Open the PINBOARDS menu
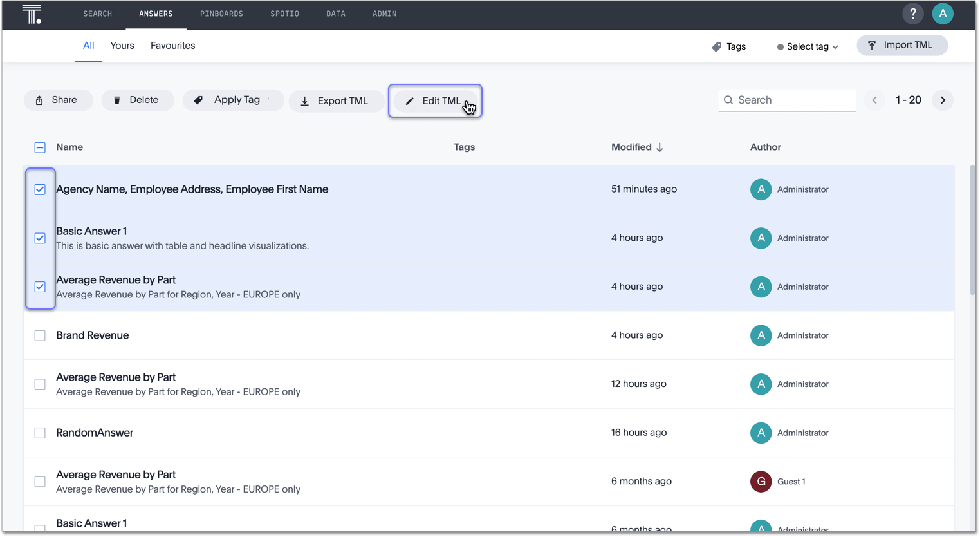The height and width of the screenshot is (537, 980). coord(221,14)
